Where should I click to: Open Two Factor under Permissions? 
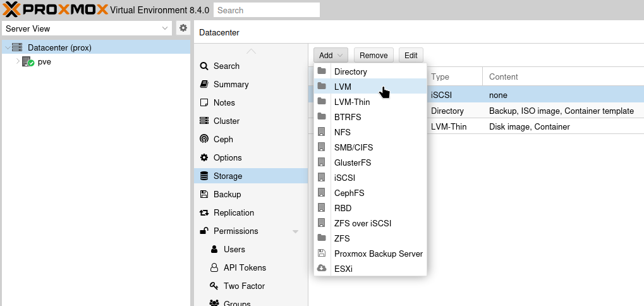pyautogui.click(x=251, y=286)
